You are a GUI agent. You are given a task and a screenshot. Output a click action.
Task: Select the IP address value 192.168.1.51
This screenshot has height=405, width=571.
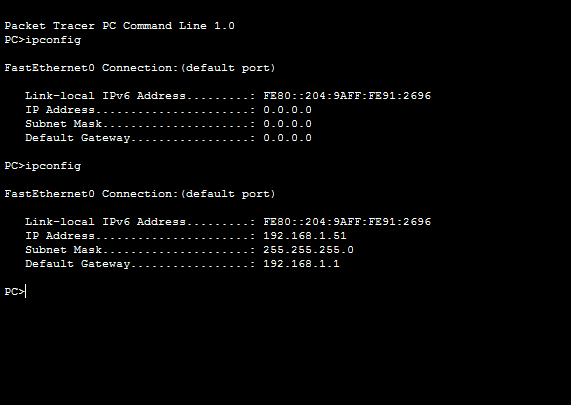click(x=305, y=236)
